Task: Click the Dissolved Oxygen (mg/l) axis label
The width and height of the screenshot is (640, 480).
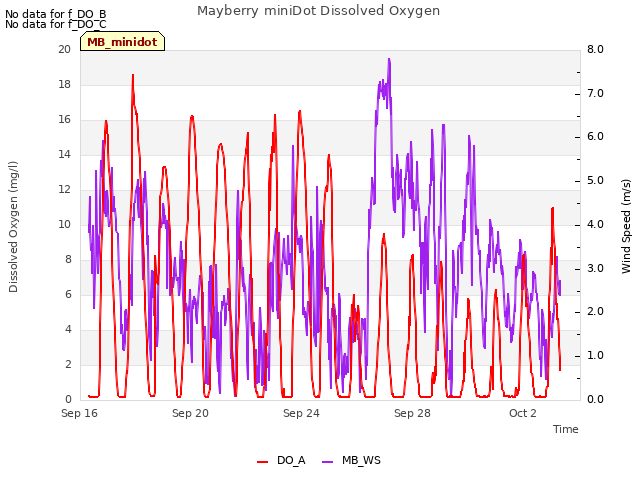Action: [x=13, y=227]
